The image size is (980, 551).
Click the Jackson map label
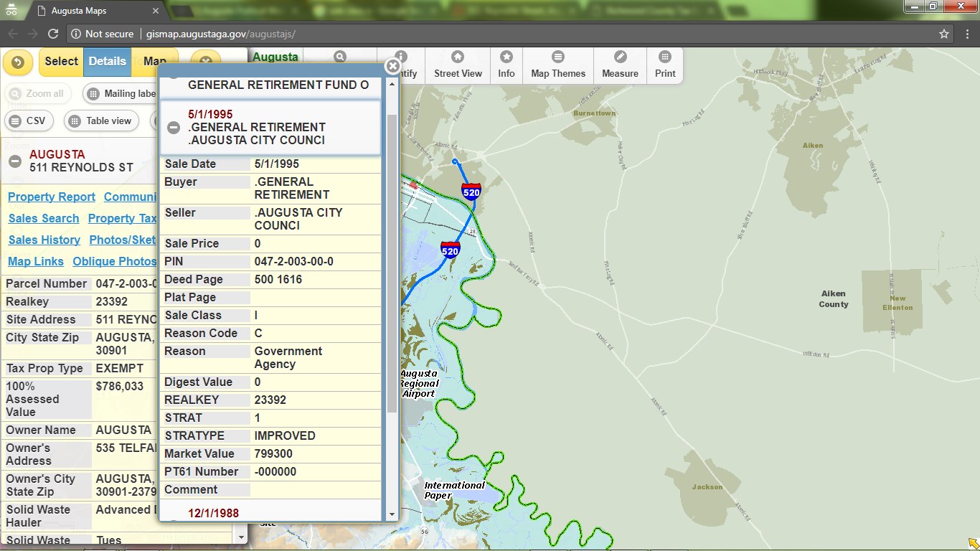click(707, 487)
